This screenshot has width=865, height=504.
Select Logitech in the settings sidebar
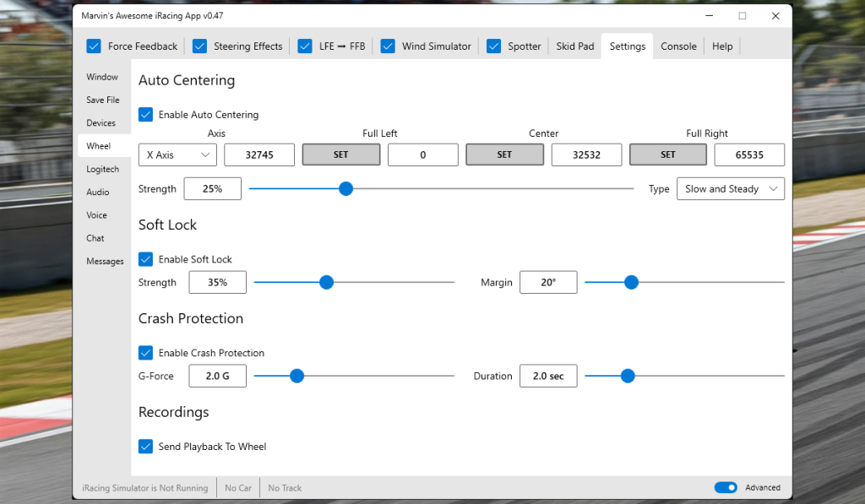tap(103, 169)
